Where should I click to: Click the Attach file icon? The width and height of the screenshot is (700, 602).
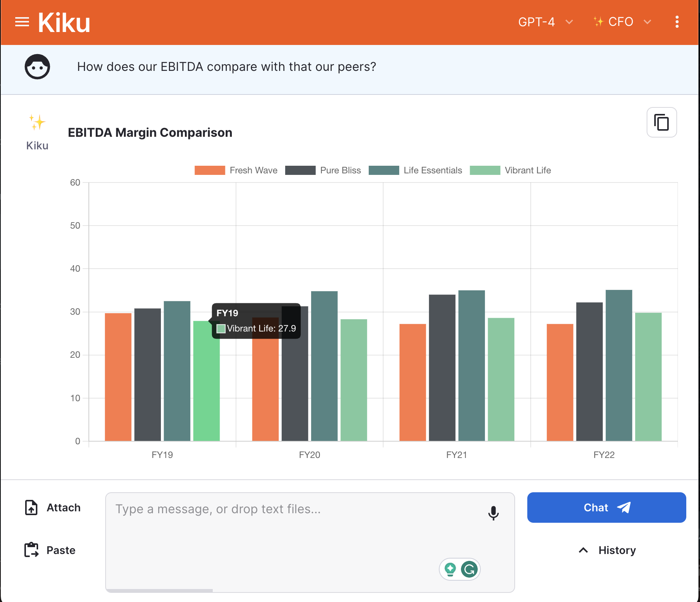point(32,508)
